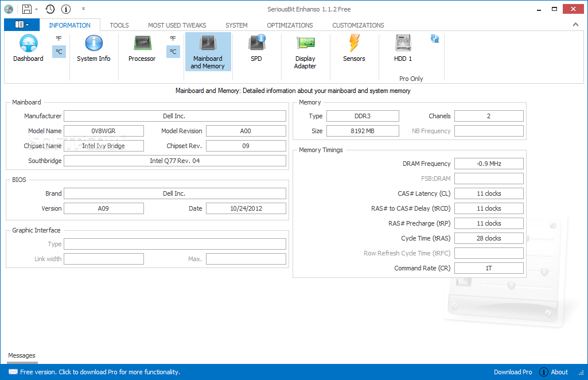Image resolution: width=588 pixels, height=380 pixels.
Task: Expand the save button dropdown arrow
Action: [36, 9]
